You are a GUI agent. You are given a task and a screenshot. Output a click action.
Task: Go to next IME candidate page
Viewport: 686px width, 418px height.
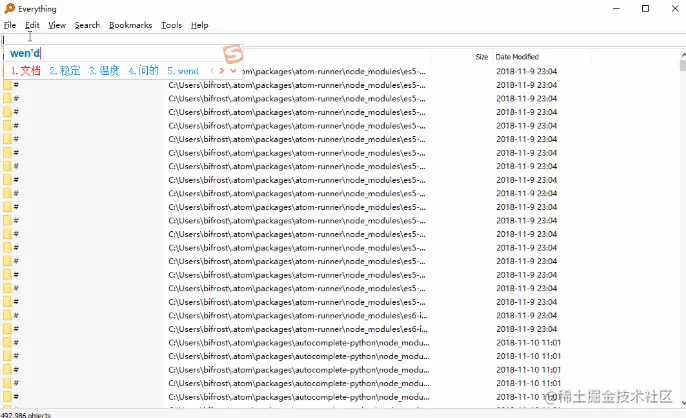222,70
